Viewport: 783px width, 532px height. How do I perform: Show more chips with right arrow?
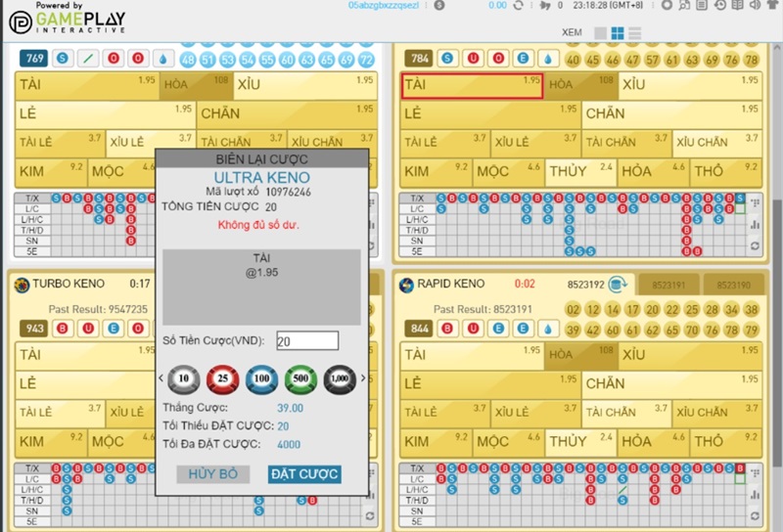click(x=363, y=378)
